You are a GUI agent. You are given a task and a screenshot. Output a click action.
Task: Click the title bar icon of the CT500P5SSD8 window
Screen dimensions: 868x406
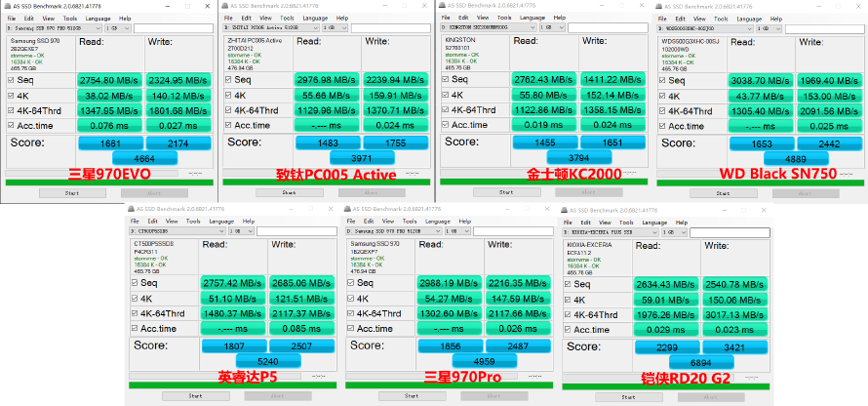[132, 209]
